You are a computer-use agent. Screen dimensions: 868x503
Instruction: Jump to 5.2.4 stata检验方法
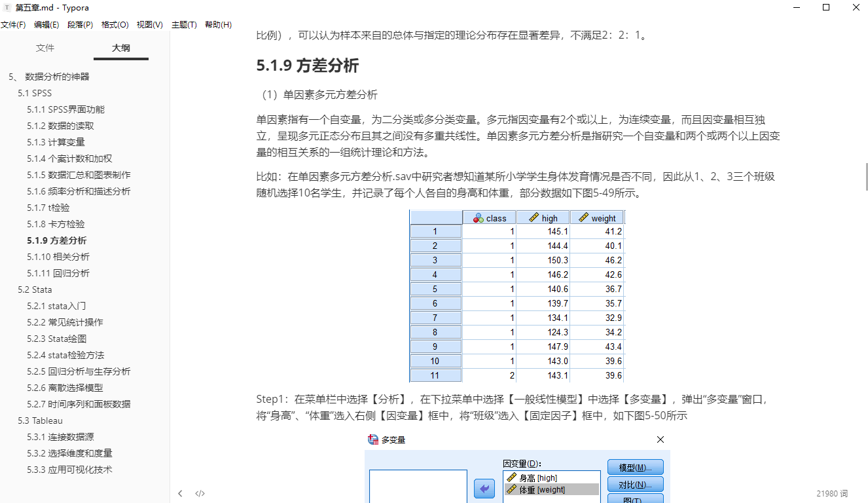pyautogui.click(x=65, y=355)
